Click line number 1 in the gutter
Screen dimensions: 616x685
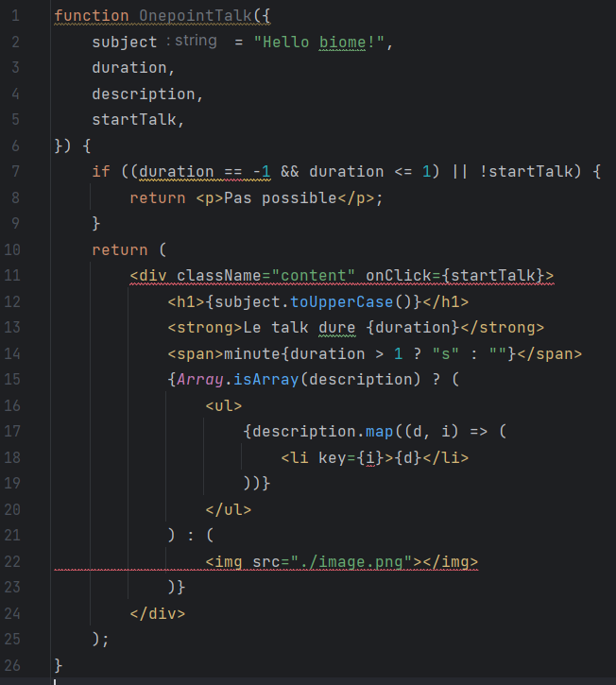(x=15, y=16)
